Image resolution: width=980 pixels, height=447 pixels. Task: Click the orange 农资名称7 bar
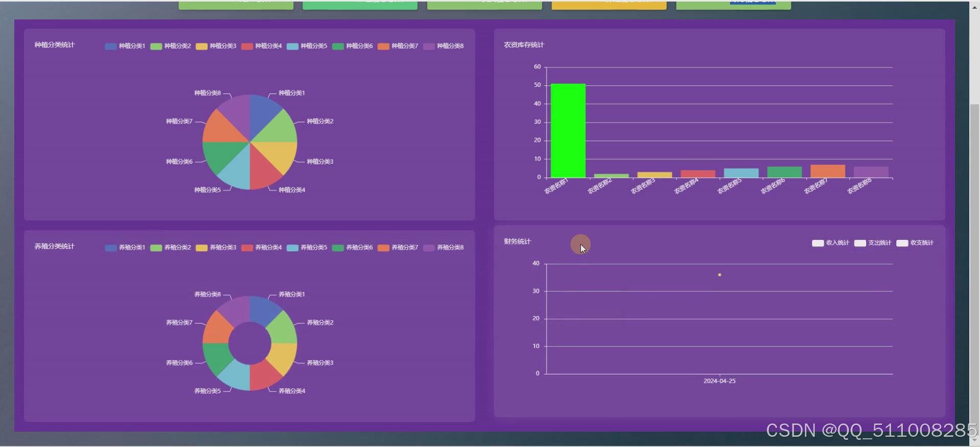pos(827,171)
